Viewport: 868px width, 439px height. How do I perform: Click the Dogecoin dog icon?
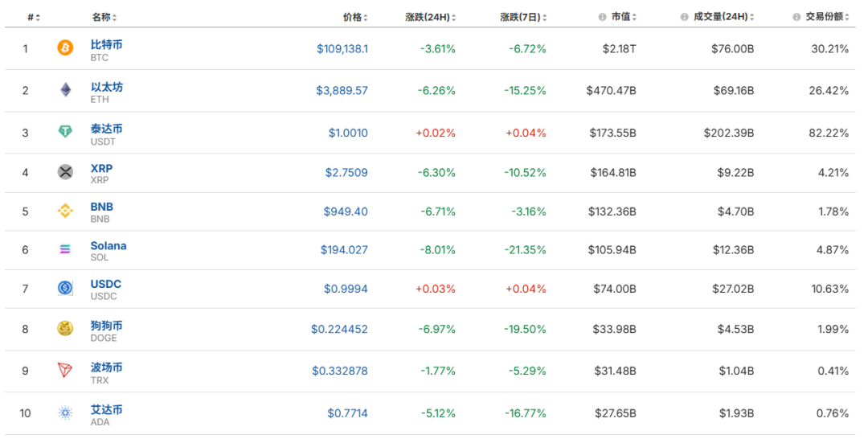tap(65, 329)
